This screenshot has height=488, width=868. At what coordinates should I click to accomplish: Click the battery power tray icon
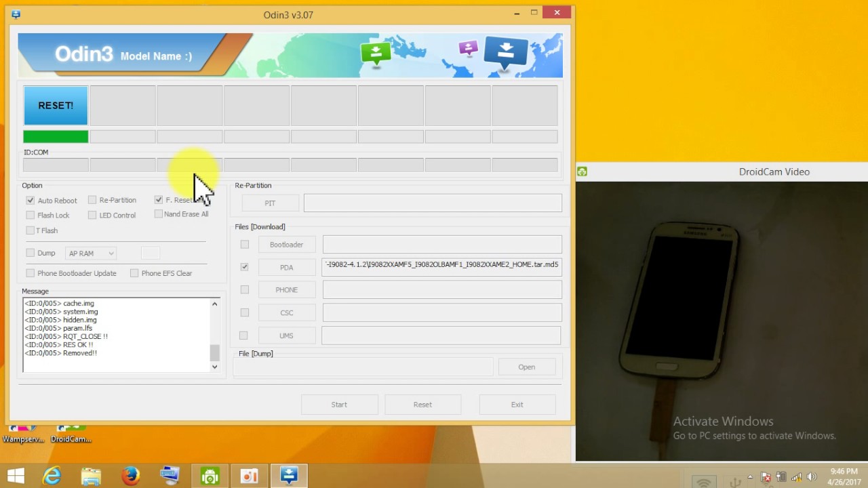click(x=781, y=477)
